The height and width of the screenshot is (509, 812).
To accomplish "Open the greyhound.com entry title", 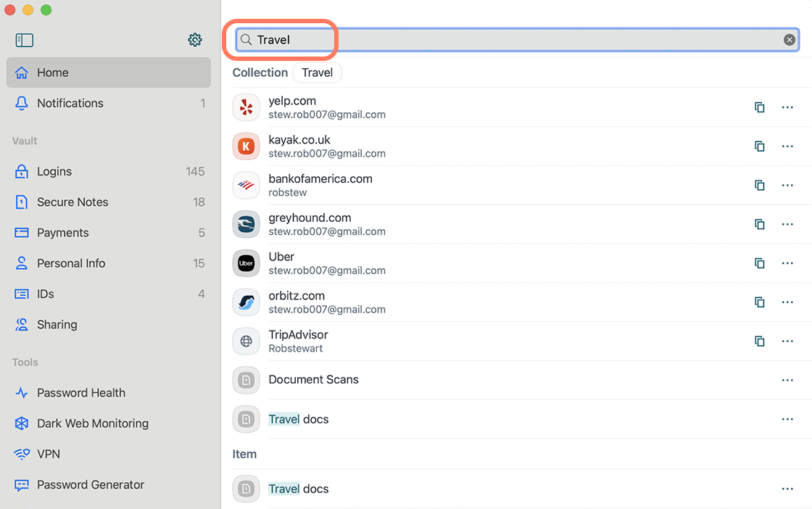I will (310, 218).
